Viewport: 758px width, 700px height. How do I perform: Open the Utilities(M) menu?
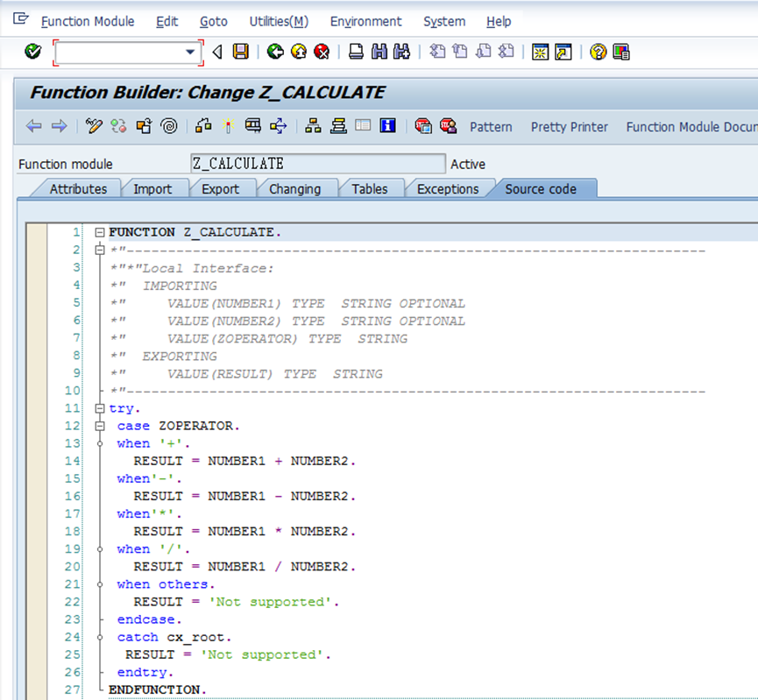coord(279,21)
